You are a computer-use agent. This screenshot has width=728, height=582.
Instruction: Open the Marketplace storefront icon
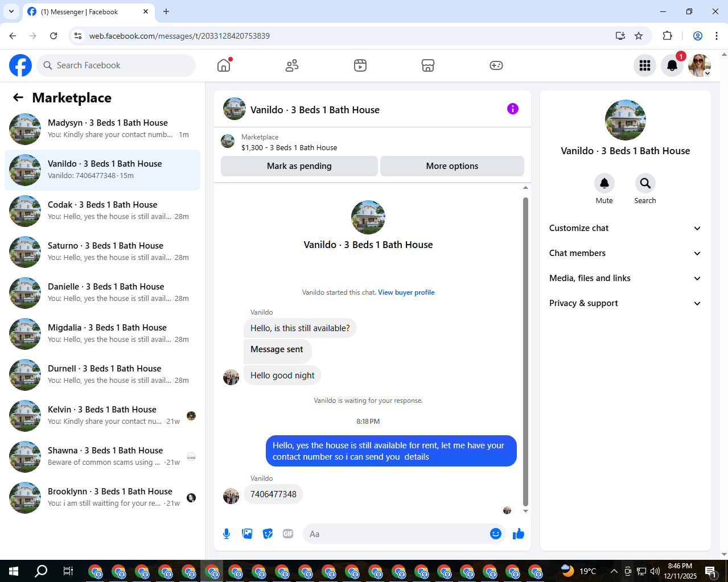pyautogui.click(x=428, y=65)
